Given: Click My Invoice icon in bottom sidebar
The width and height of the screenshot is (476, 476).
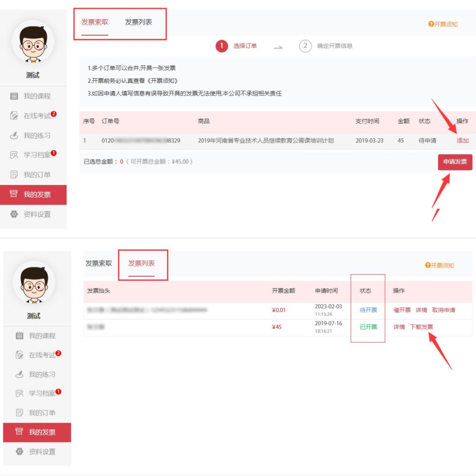Looking at the screenshot, I should [19, 431].
